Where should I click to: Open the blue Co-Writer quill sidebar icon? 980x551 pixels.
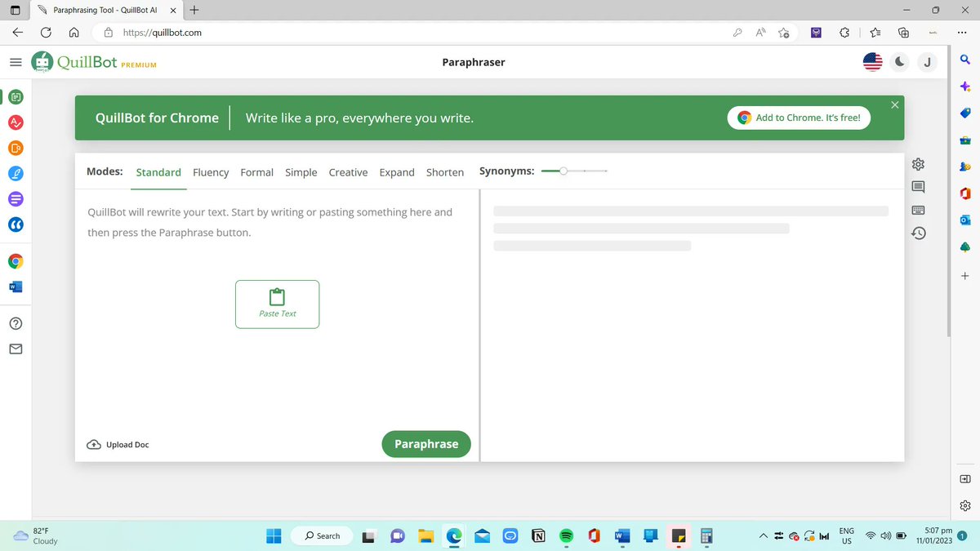16,173
